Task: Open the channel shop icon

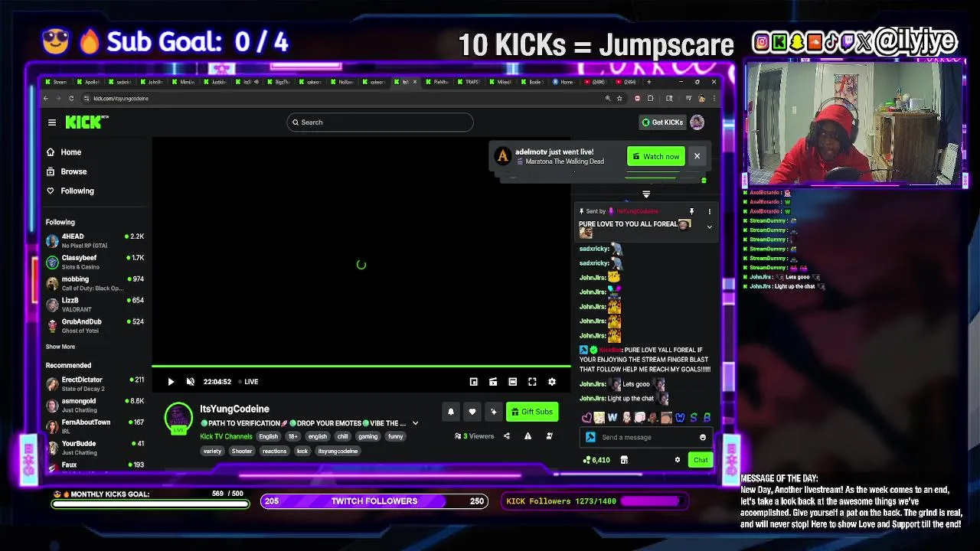Action: 624,460
